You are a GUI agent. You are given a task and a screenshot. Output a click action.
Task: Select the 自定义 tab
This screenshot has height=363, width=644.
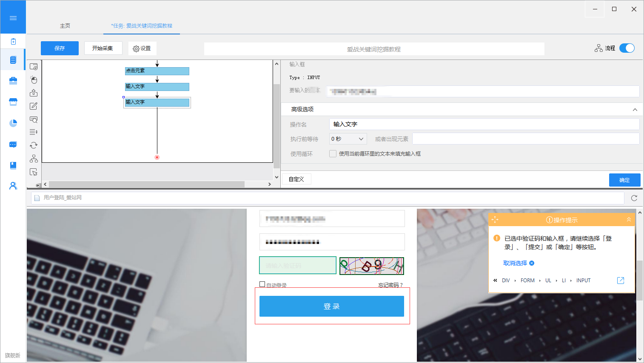click(296, 179)
